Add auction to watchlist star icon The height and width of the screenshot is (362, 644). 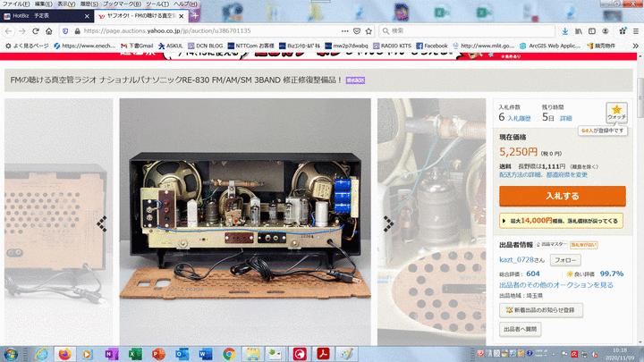point(617,110)
